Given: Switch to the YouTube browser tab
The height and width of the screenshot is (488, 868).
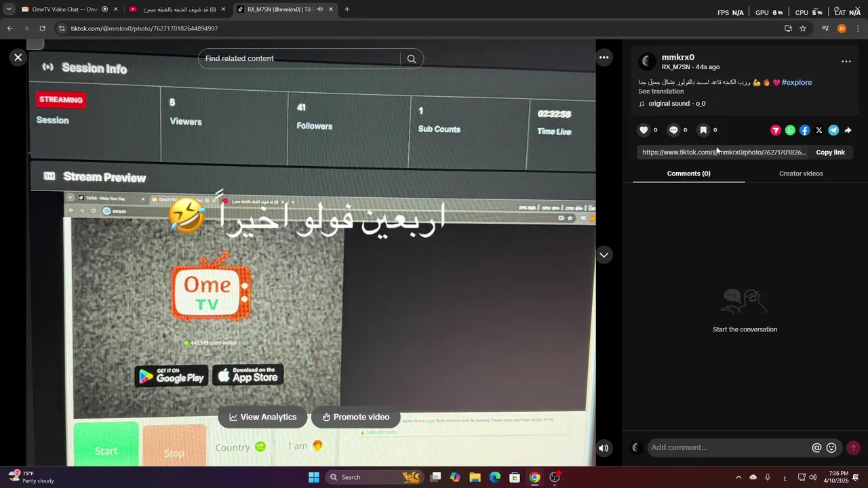Looking at the screenshot, I should click(x=178, y=9).
